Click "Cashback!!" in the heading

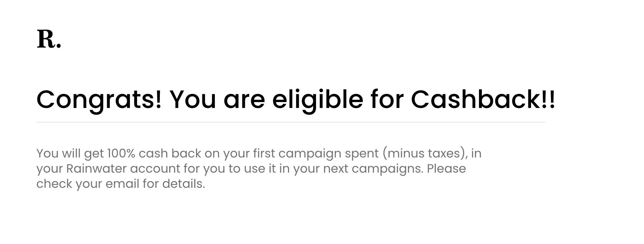click(483, 99)
